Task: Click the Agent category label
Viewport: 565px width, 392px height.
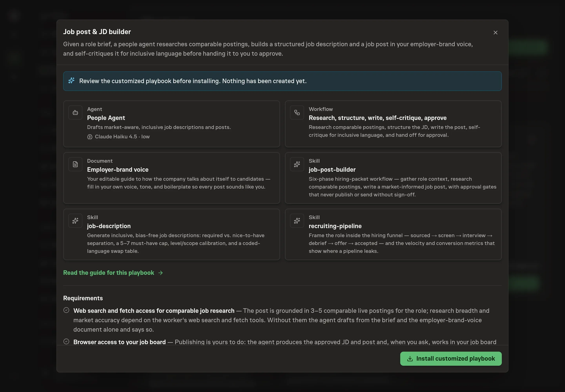Action: click(x=94, y=109)
